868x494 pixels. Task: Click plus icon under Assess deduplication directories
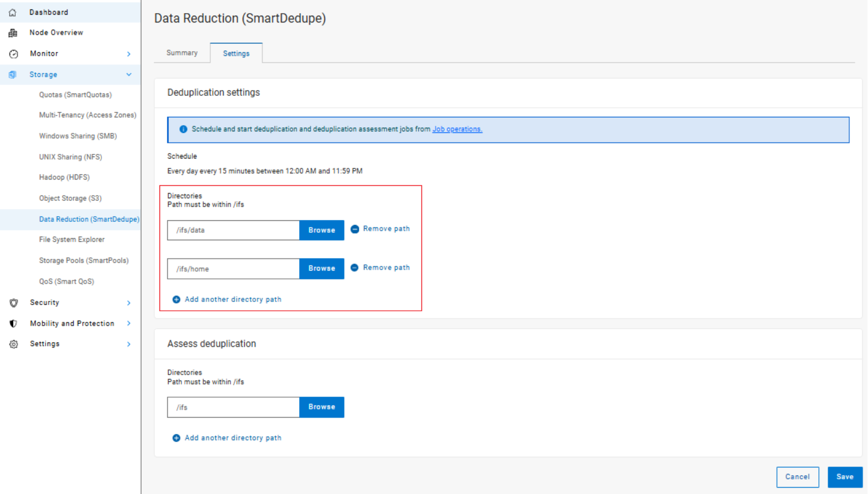coord(176,438)
